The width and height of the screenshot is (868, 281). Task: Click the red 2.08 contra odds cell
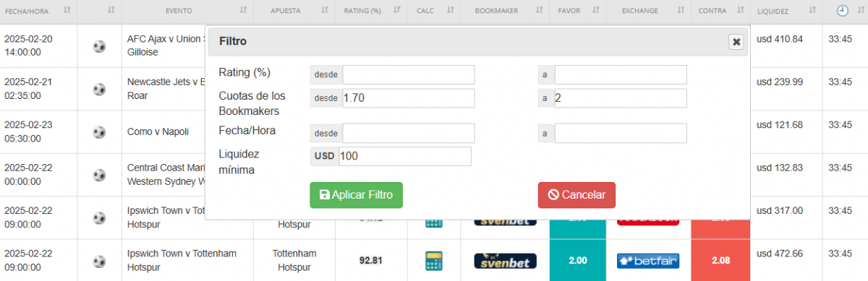[x=720, y=260]
